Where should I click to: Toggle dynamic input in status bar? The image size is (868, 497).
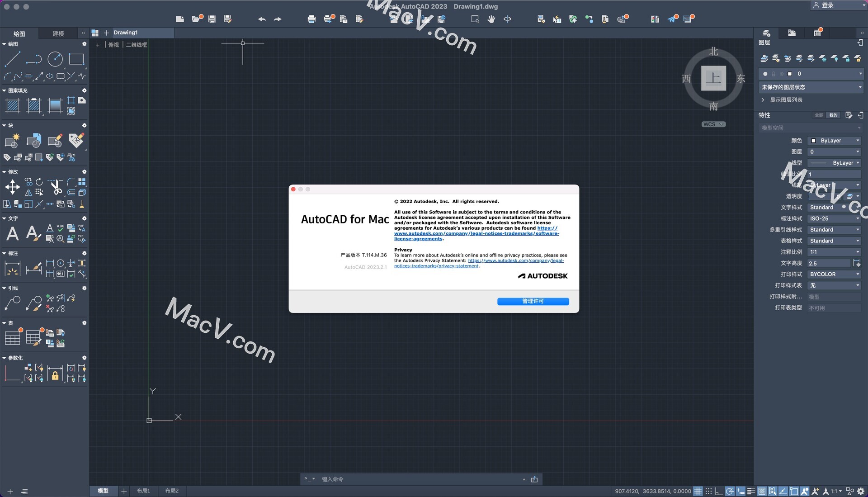741,491
